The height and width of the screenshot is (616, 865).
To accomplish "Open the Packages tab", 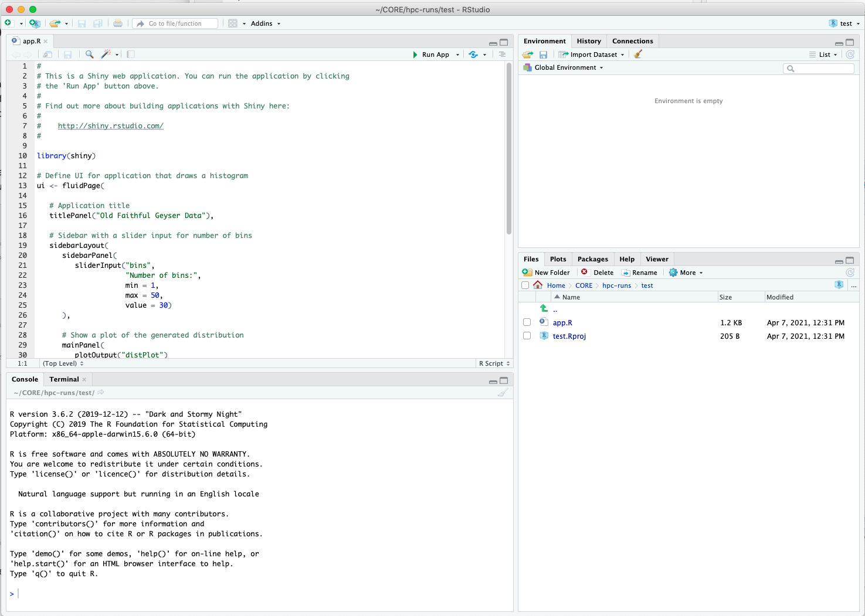I will tap(592, 259).
